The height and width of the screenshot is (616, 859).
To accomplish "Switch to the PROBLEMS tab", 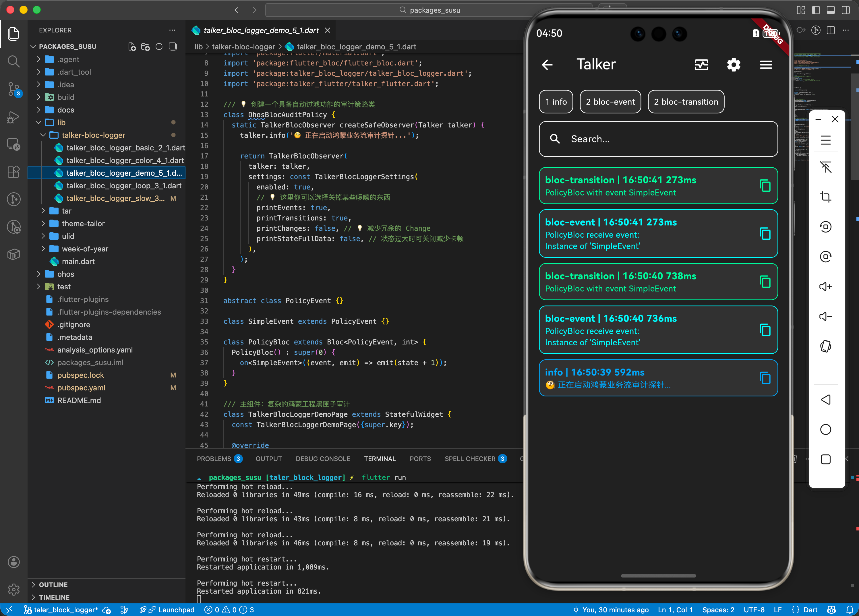I will click(x=214, y=458).
